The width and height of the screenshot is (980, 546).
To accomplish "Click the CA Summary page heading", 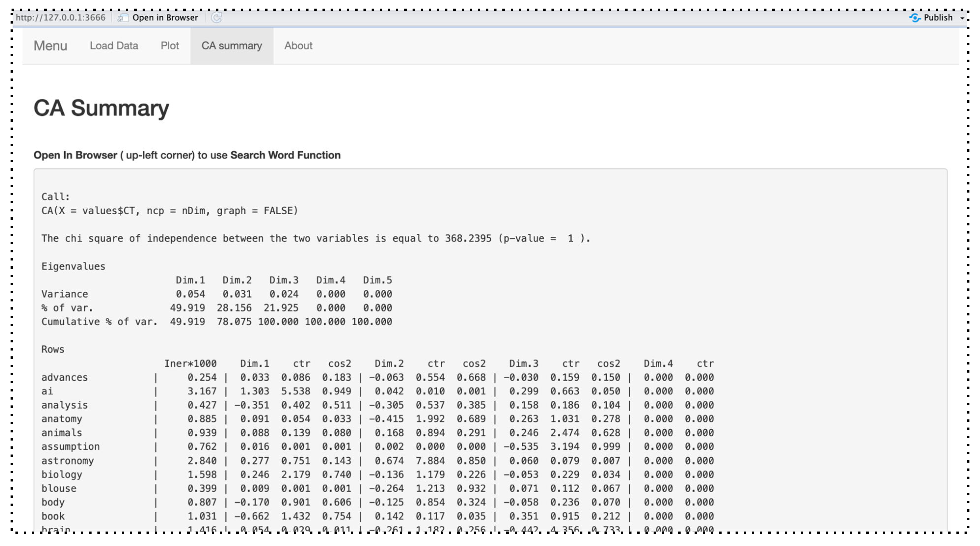I will point(101,108).
